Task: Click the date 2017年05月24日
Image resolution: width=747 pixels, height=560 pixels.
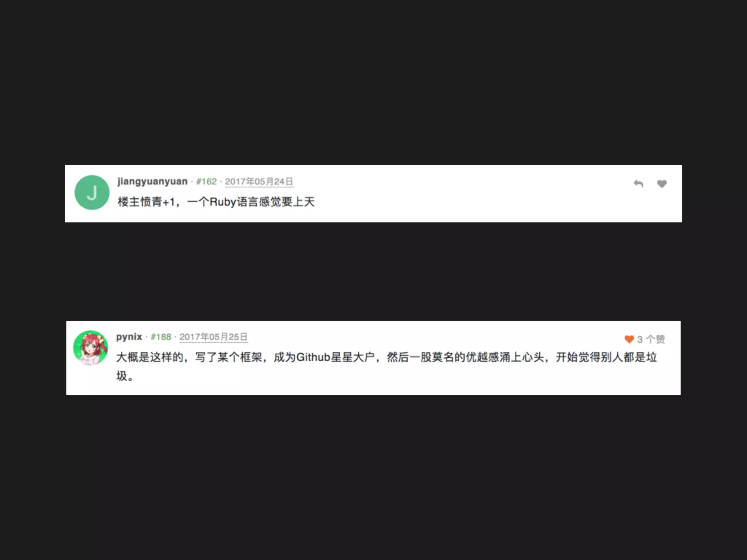Action: 259,181
